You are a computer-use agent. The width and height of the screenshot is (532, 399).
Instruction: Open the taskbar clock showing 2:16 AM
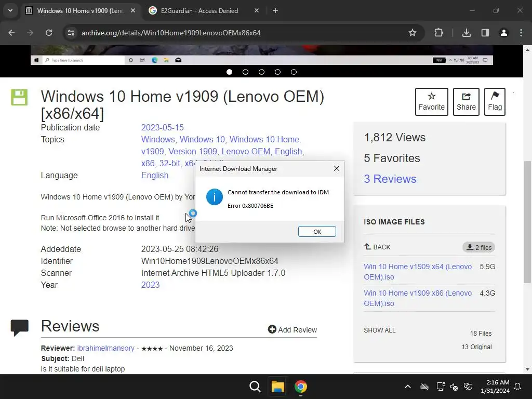pos(495,387)
